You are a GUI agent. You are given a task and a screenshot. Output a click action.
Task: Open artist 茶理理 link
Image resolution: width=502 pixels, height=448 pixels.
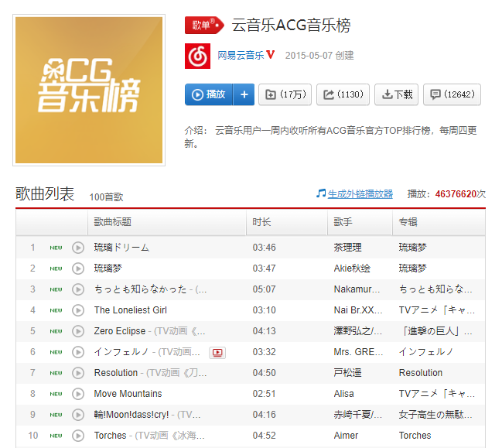(347, 248)
